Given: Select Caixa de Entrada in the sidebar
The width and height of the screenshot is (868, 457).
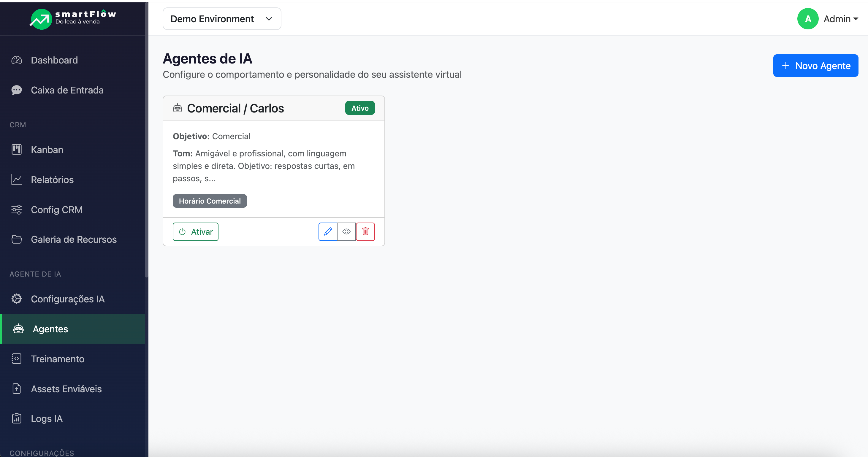Looking at the screenshot, I should point(67,90).
